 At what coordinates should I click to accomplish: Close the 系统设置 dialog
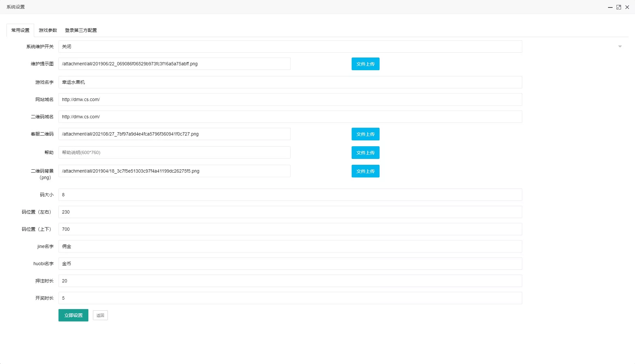coord(627,7)
